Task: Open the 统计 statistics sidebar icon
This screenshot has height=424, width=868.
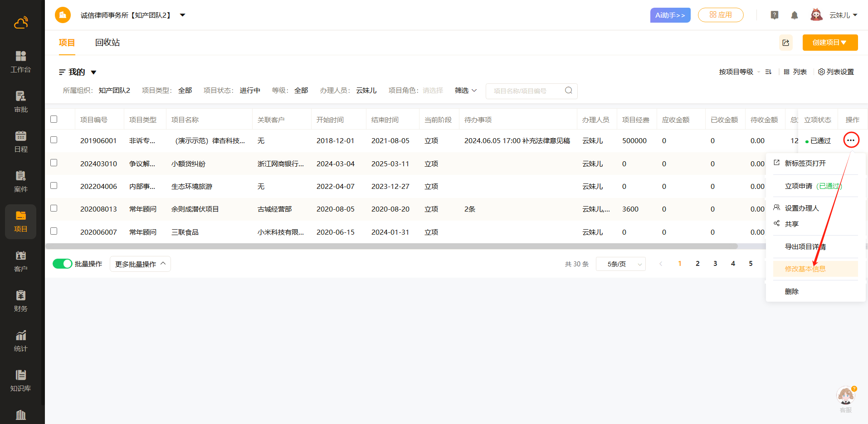Action: 21,340
